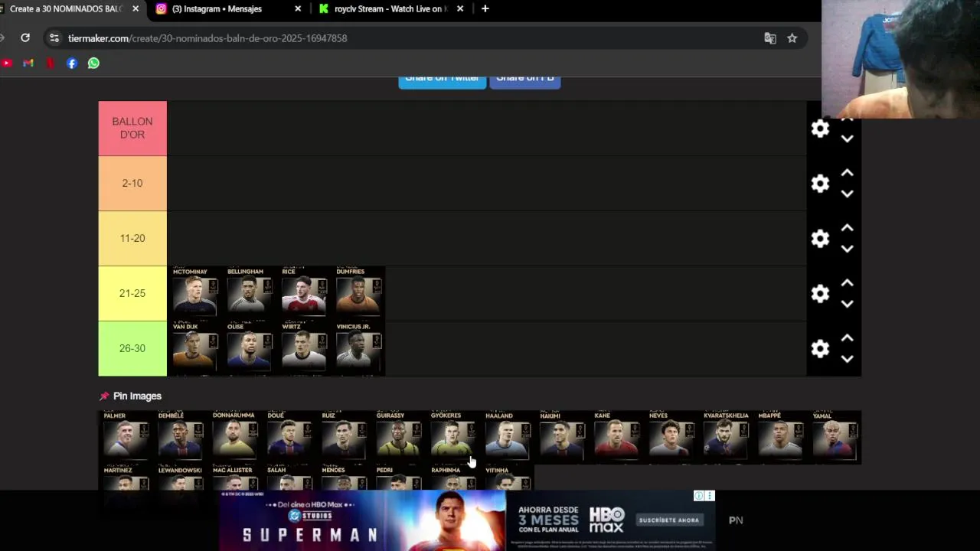Select Wirtz card in 26-30 tier
The image size is (980, 551).
click(x=303, y=349)
